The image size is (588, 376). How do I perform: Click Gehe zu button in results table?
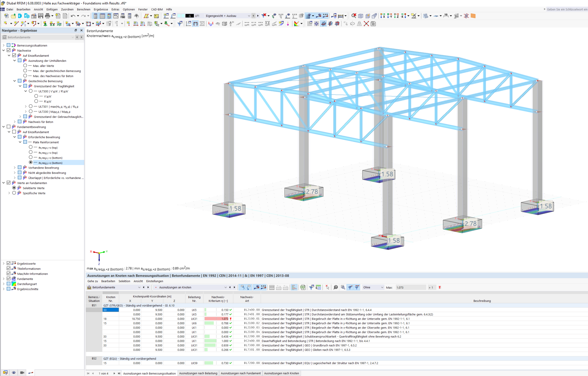(92, 281)
